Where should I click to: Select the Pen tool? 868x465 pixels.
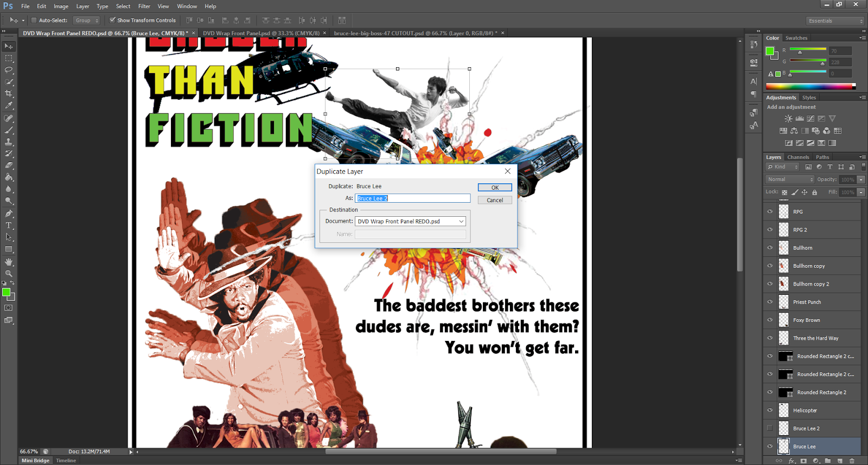[9, 214]
